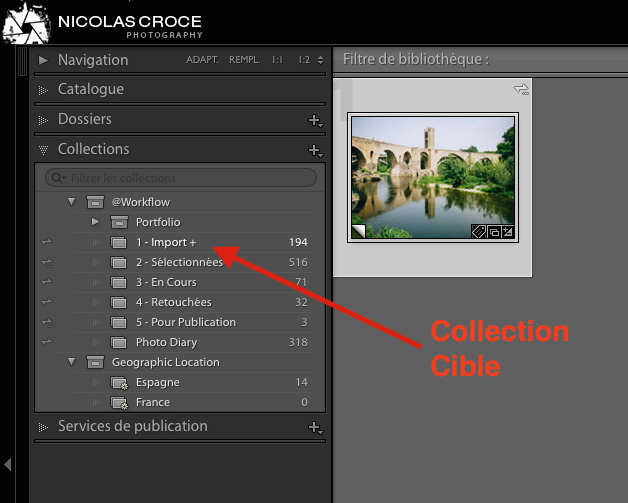Screen dimensions: 628x503
Task: Click the magnifier icon in the collections filter
Action: (56, 178)
